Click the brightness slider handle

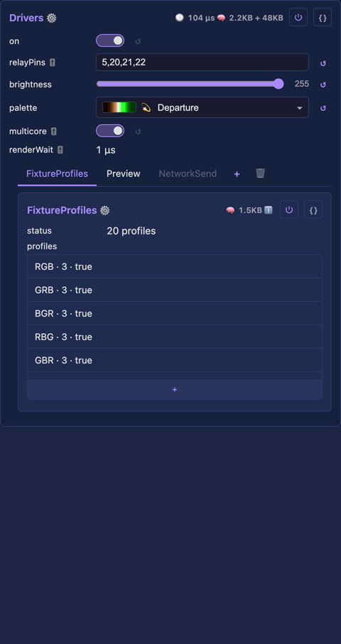(278, 84)
